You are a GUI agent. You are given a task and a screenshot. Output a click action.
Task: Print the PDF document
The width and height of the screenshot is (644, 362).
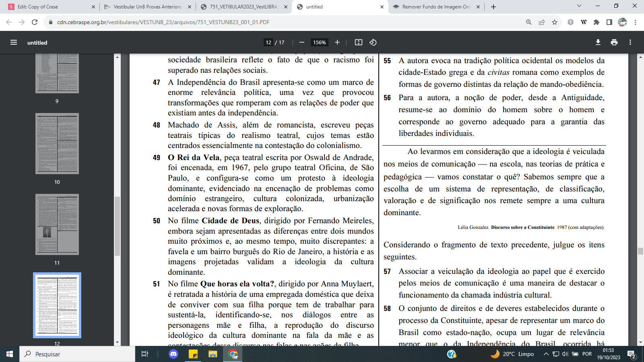[614, 42]
